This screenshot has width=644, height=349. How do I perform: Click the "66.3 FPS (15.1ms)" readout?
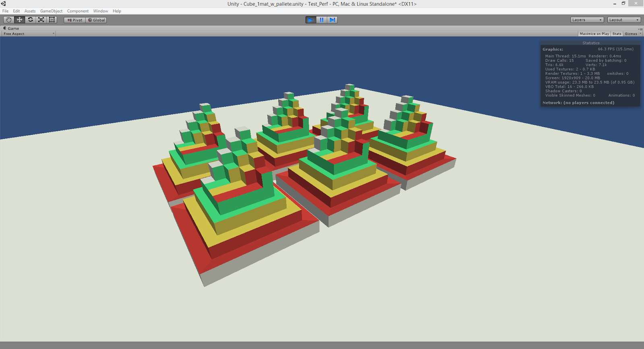[616, 49]
